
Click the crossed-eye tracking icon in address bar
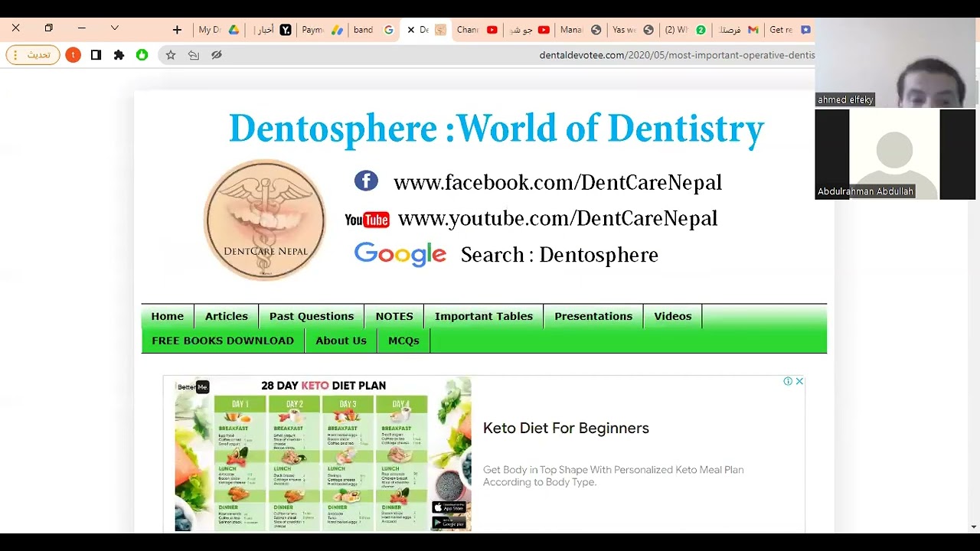click(x=217, y=55)
